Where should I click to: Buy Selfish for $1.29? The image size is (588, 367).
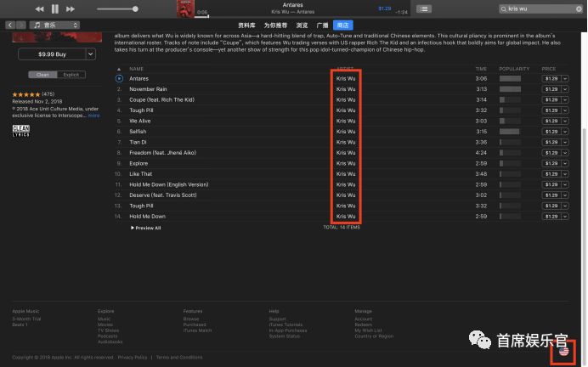551,132
